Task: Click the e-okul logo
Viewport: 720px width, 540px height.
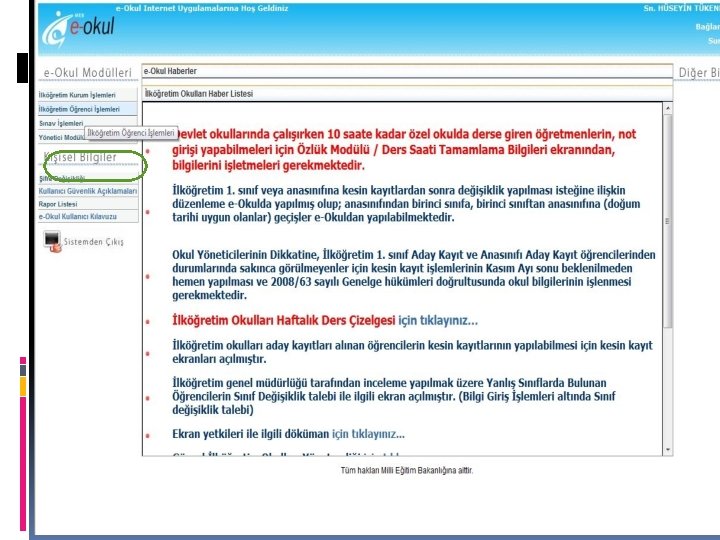Action: (78, 28)
